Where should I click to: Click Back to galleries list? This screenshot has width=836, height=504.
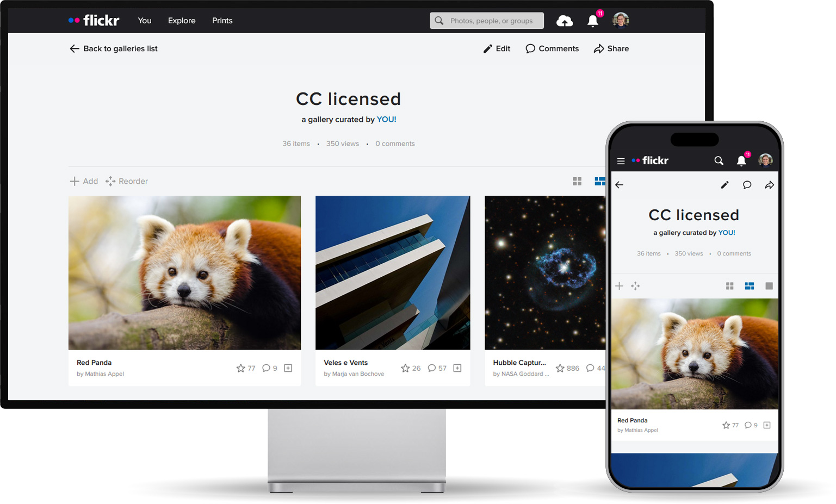click(x=114, y=48)
